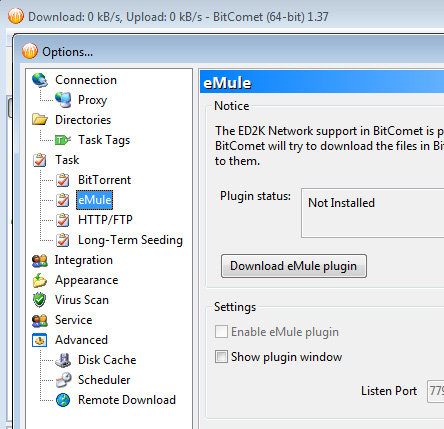The height and width of the screenshot is (429, 444).
Task: Click the HTTP/FTP clipboard icon
Action: (63, 220)
